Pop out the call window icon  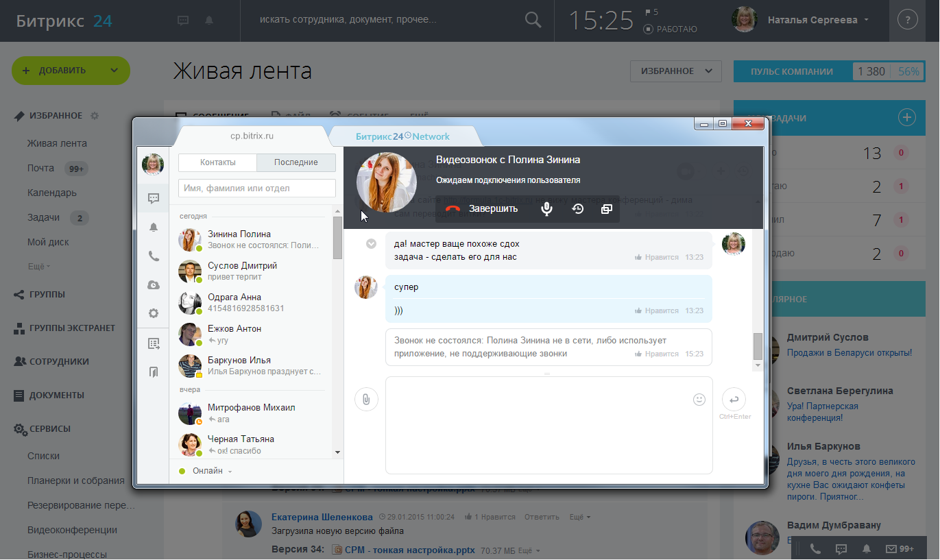tap(606, 209)
